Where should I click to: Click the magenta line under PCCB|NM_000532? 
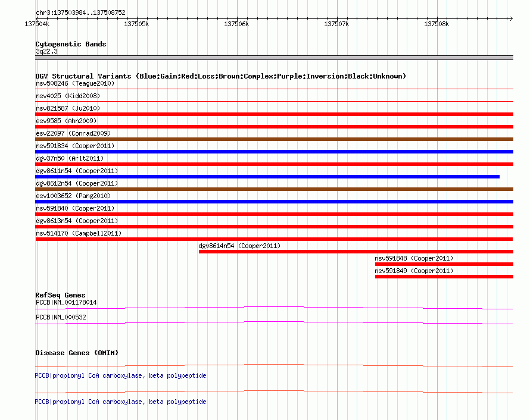[274, 322]
